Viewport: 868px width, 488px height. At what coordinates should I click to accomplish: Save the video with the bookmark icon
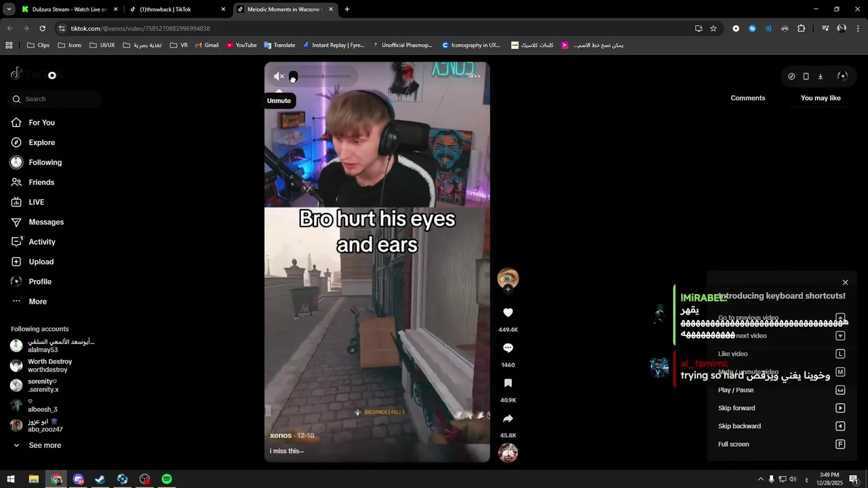(508, 383)
